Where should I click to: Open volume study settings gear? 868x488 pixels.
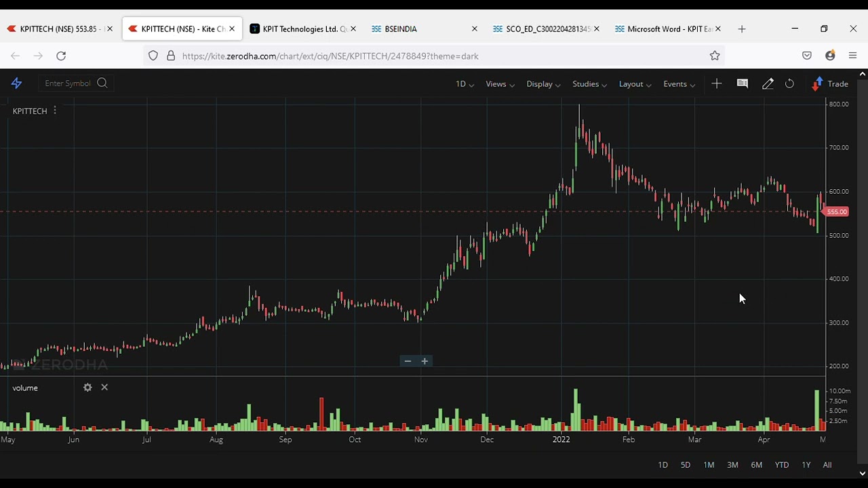[87, 387]
